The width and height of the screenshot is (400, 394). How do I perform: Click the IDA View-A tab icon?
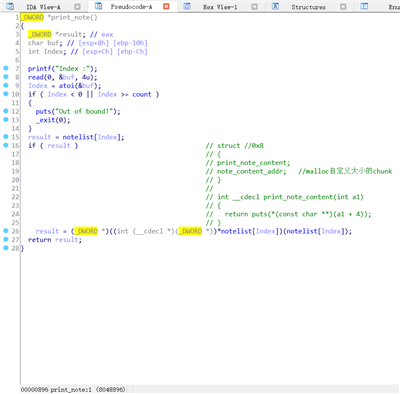10,6
